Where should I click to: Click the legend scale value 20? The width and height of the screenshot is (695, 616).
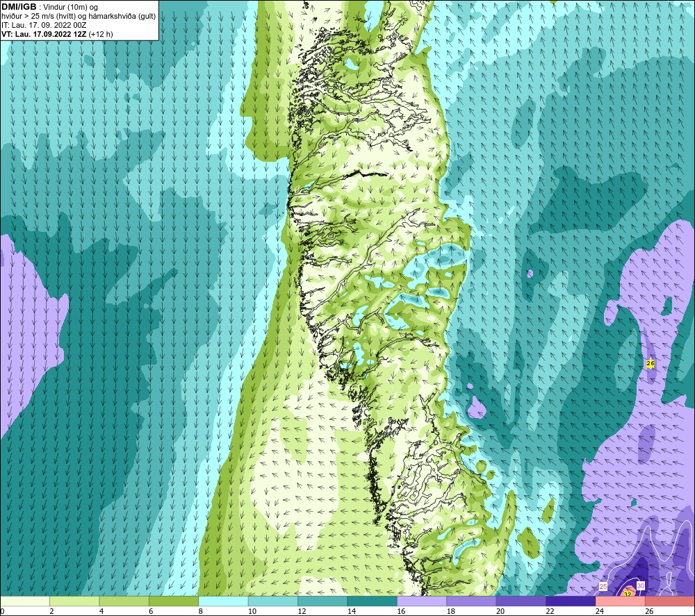coord(500,611)
